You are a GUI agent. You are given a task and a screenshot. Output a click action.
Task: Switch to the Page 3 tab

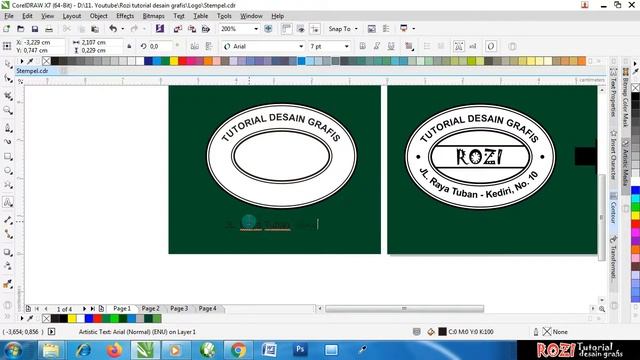[x=179, y=309]
